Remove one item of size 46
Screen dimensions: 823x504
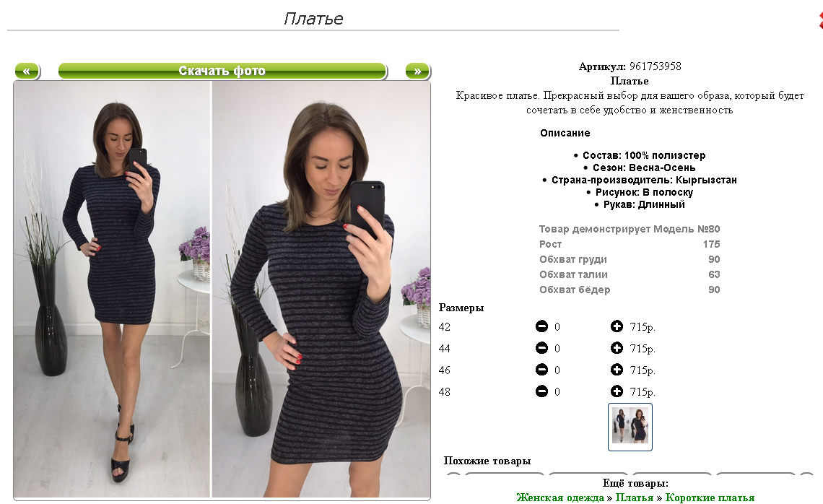pos(541,370)
